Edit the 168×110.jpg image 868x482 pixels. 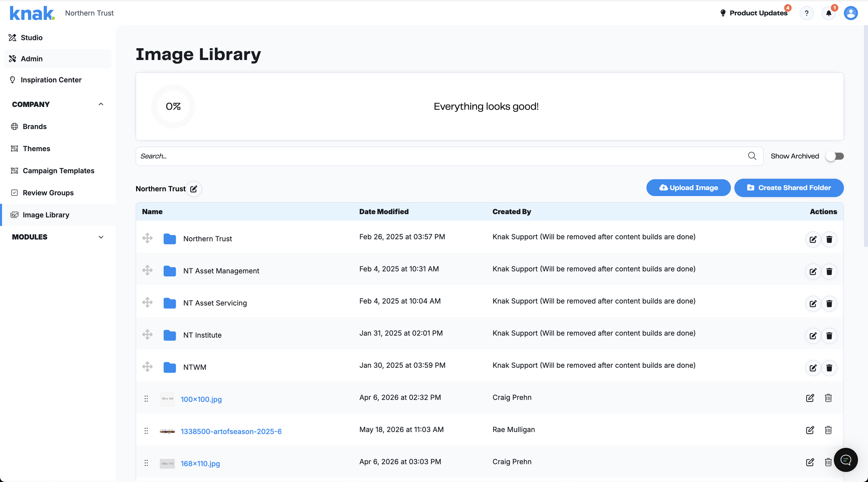[x=810, y=462]
